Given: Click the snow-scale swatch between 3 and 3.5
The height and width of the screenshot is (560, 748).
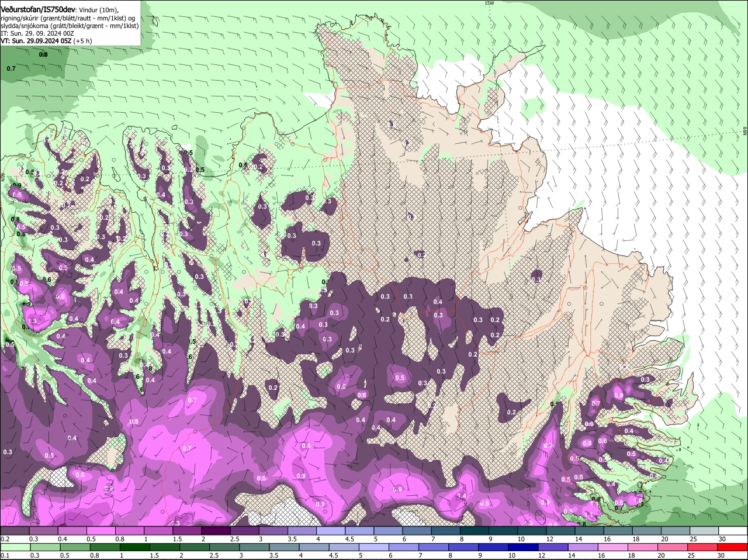Looking at the screenshot, I should pos(273,531).
